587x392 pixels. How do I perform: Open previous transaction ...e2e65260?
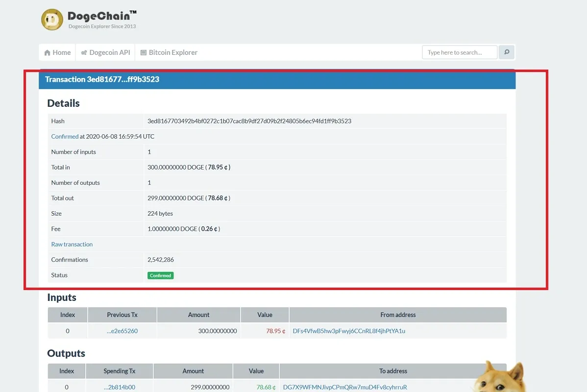(122, 331)
